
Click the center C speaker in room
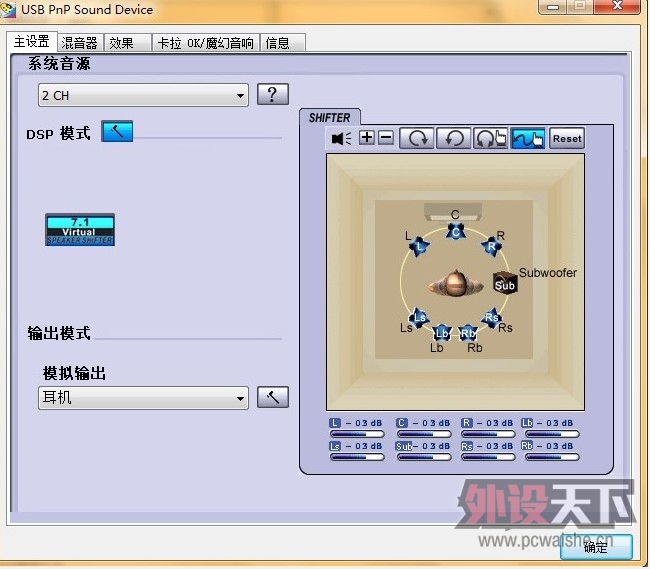point(455,231)
